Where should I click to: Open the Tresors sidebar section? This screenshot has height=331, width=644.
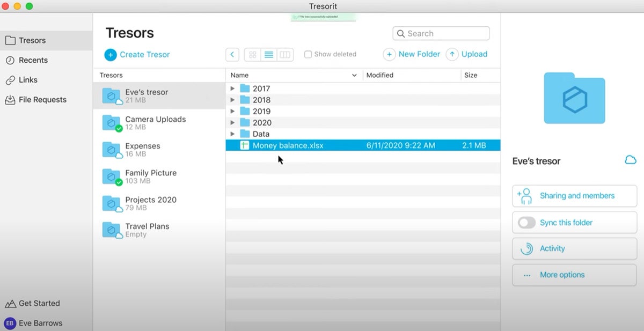coord(46,40)
